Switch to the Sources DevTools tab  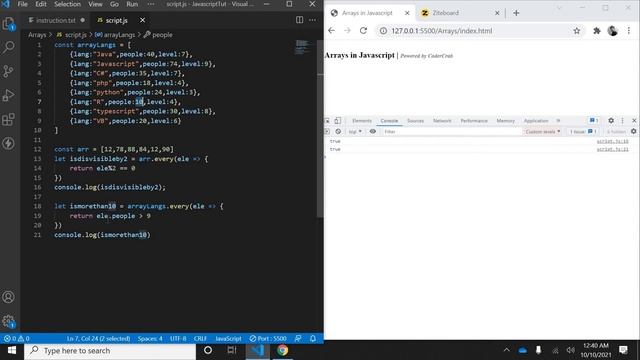(x=415, y=121)
